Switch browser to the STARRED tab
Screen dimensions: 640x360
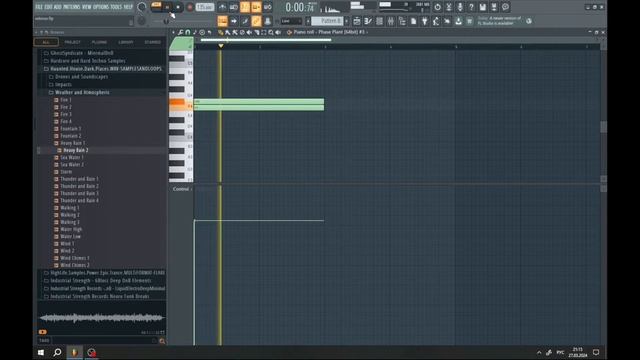[x=152, y=42]
